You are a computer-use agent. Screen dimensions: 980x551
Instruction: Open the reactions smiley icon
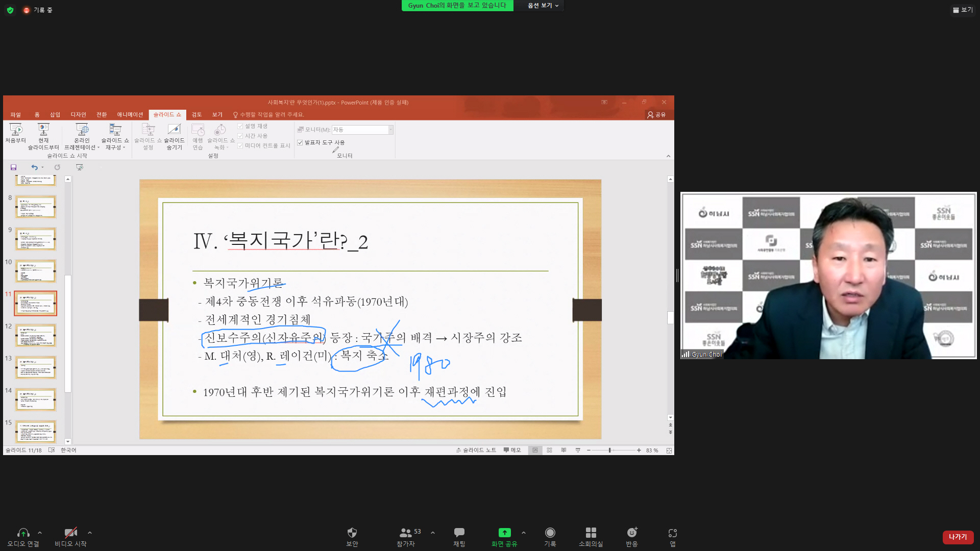[x=632, y=533]
